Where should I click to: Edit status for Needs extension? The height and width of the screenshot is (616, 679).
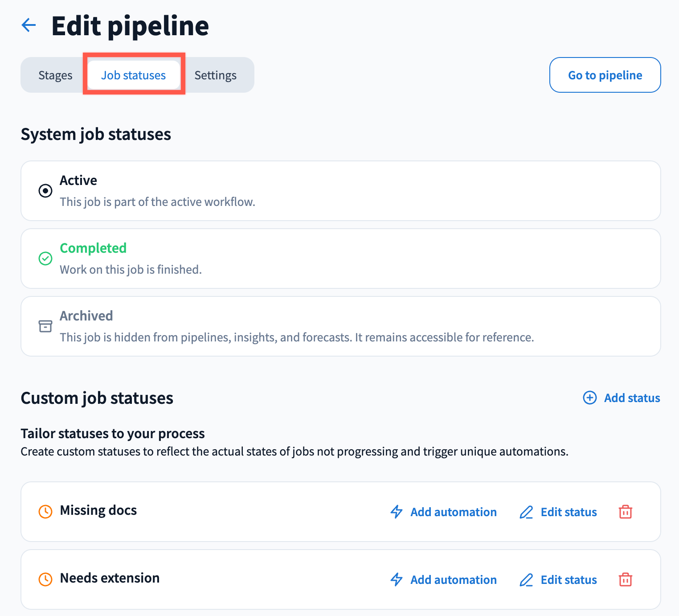569,580
